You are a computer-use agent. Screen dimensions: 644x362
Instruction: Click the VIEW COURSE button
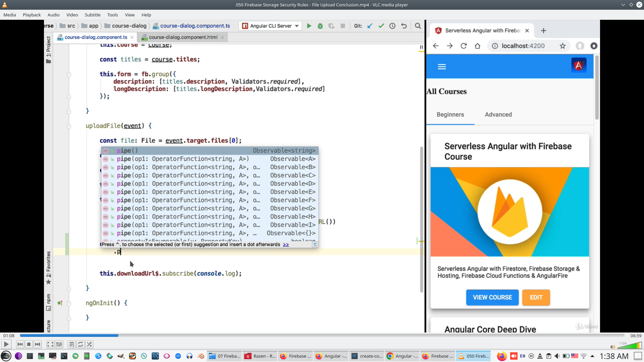coord(492,297)
